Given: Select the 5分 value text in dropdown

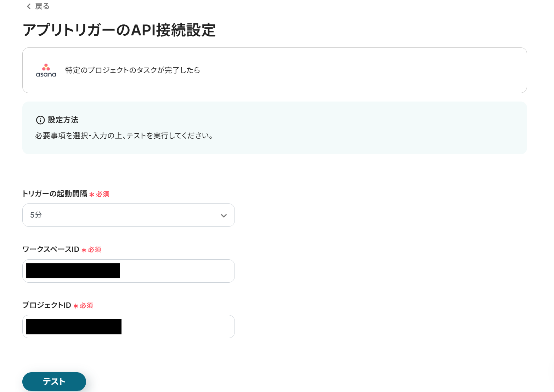Looking at the screenshot, I should tap(36, 215).
